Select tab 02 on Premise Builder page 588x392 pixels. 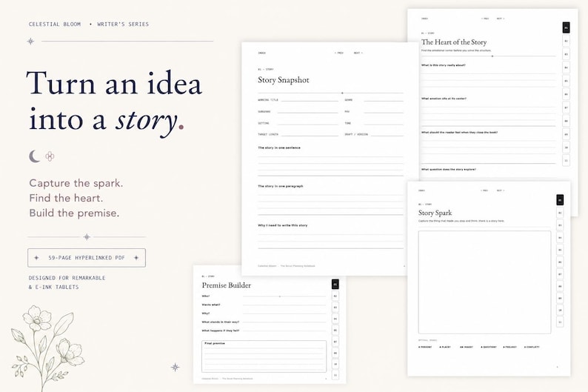pyautogui.click(x=335, y=296)
